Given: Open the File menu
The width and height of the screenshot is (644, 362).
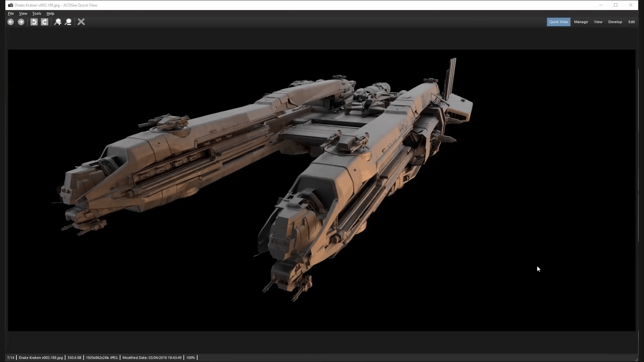Looking at the screenshot, I should point(11,13).
